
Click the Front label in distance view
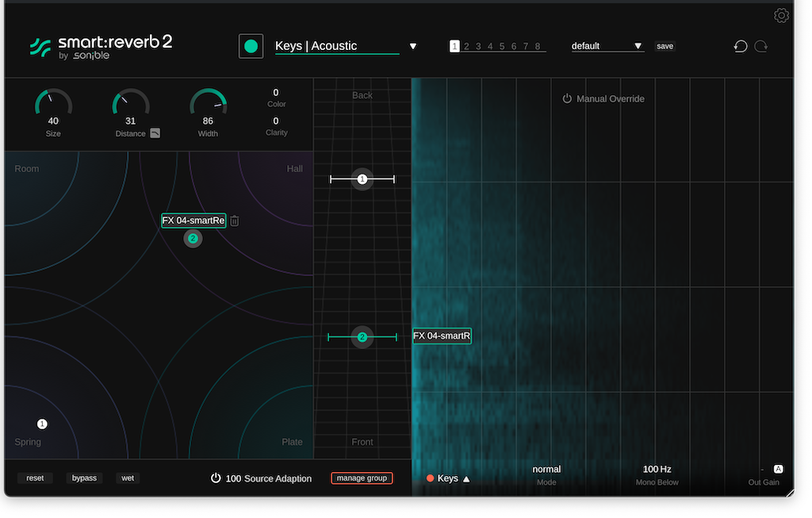click(x=362, y=442)
